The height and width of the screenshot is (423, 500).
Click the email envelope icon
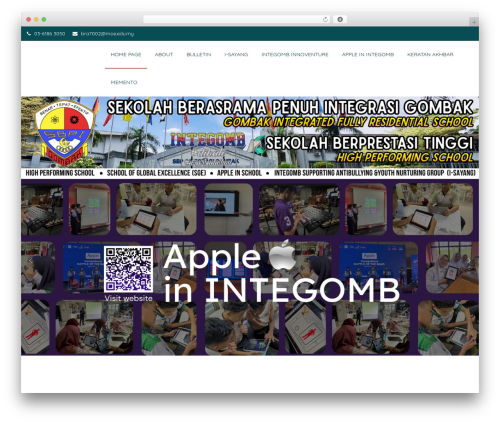pos(75,34)
